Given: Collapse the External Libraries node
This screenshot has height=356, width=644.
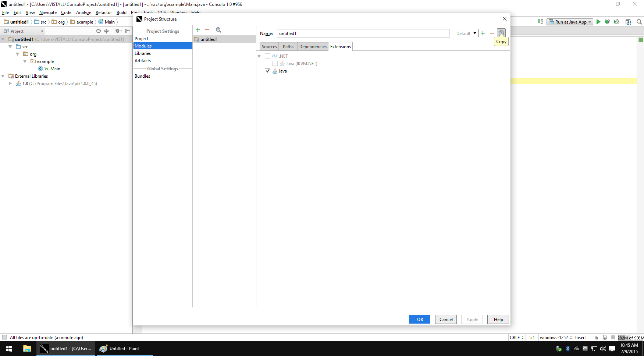Looking at the screenshot, I should click(3, 76).
